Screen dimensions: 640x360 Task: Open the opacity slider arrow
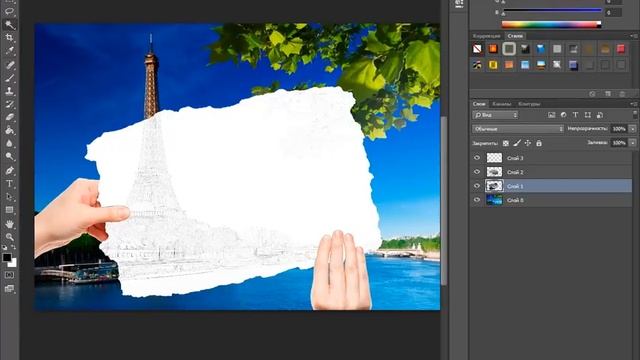point(633,129)
